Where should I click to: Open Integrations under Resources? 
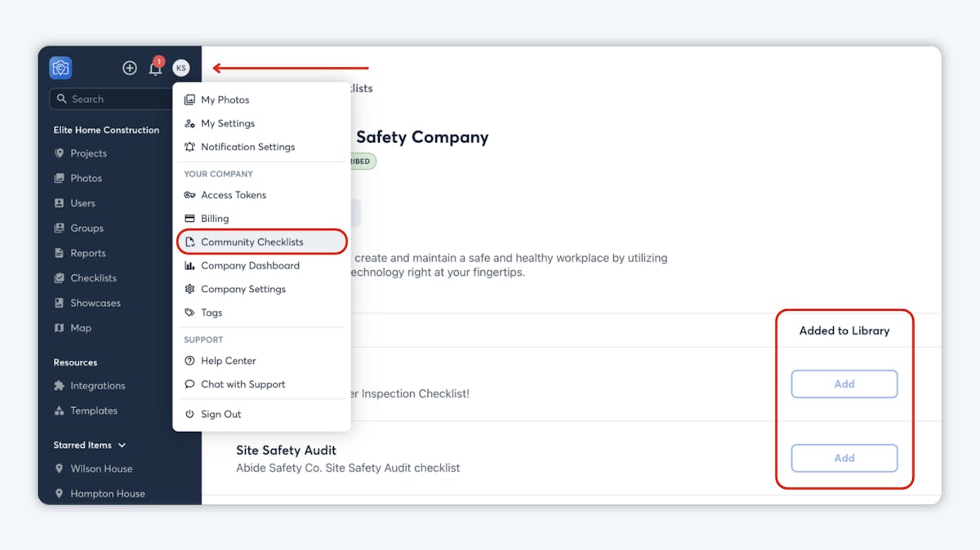[x=98, y=386]
